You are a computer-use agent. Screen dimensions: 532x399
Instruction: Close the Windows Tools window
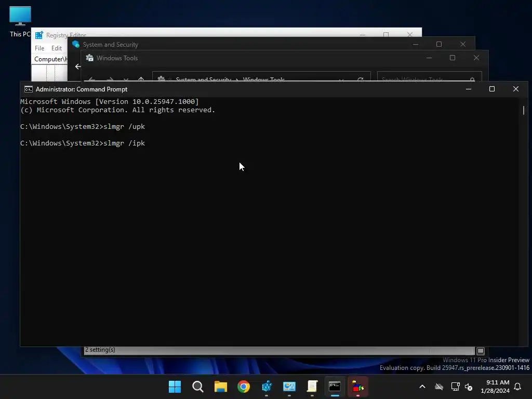tap(476, 58)
